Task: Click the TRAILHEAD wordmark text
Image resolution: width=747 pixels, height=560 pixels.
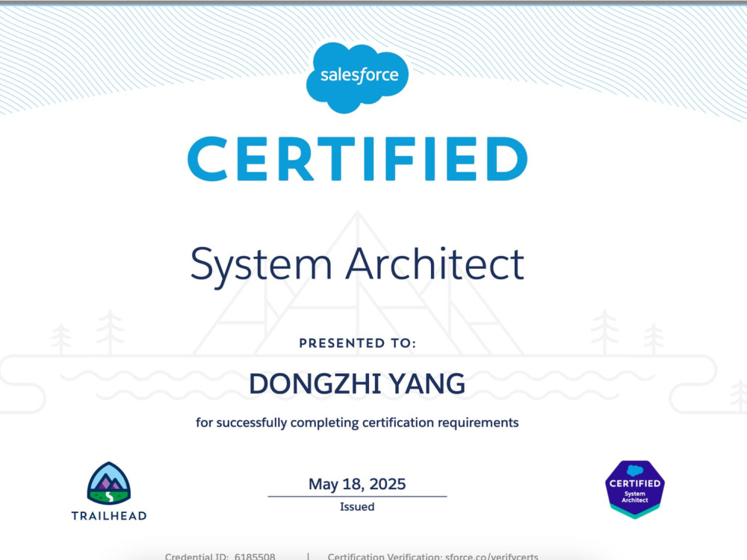Action: pos(109,516)
